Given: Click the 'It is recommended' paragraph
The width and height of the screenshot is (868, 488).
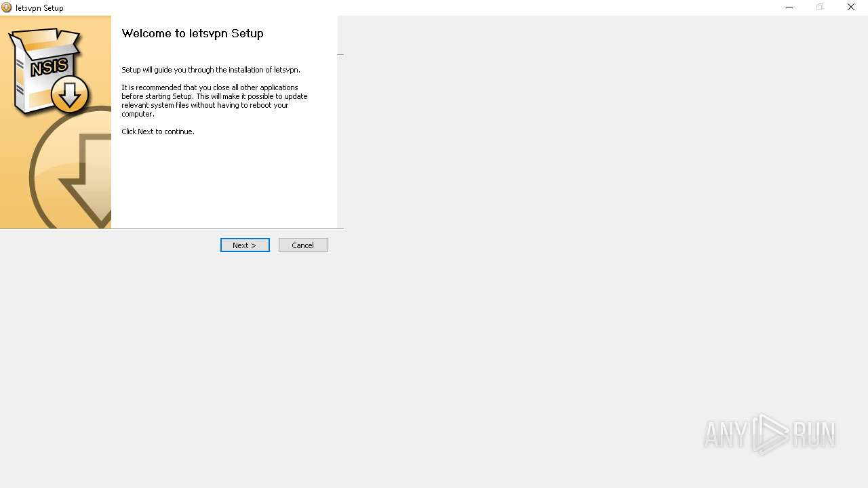Looking at the screenshot, I should point(214,101).
